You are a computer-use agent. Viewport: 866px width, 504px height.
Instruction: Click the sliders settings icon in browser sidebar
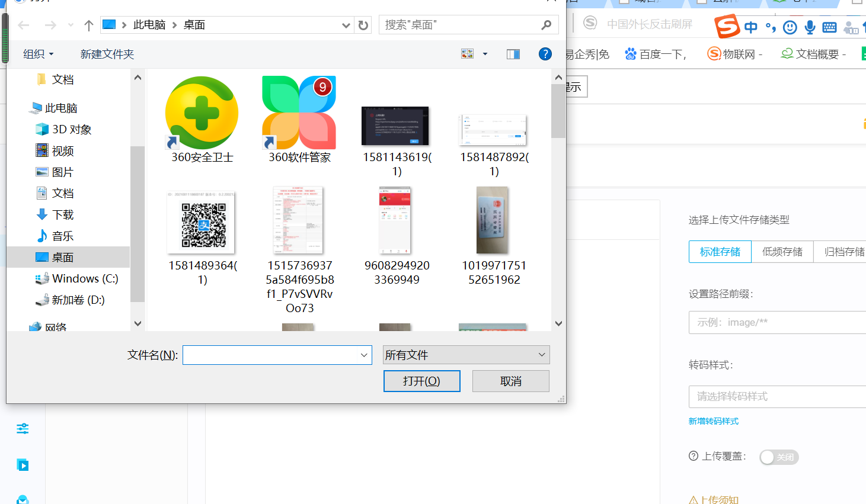(x=23, y=428)
